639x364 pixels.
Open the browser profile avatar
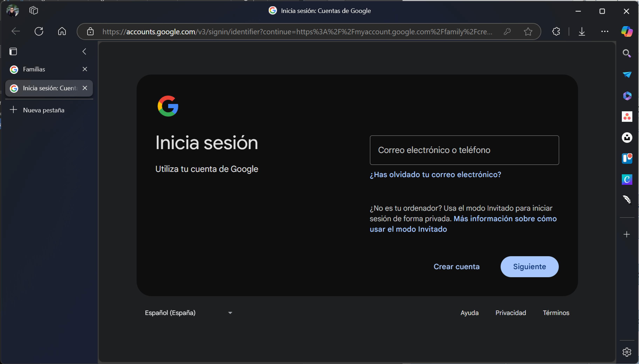point(12,11)
